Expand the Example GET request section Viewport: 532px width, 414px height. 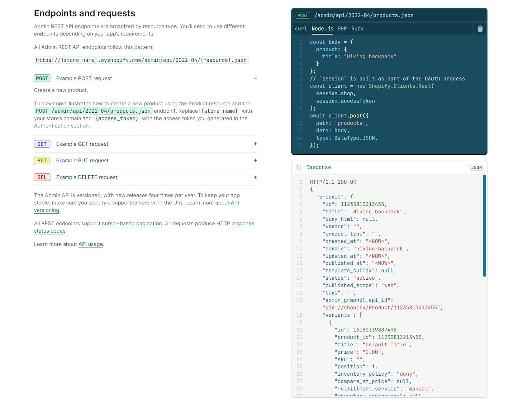(x=255, y=144)
